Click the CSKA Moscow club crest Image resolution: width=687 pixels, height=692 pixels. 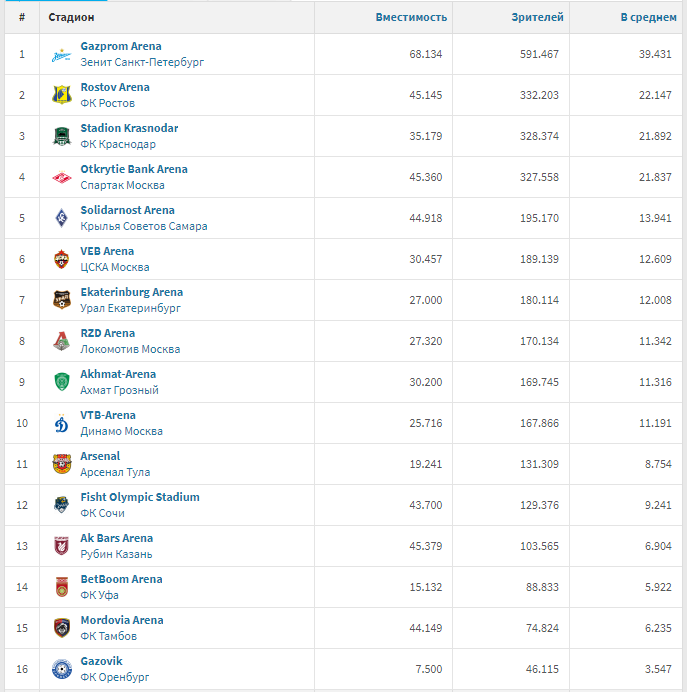pos(62,260)
